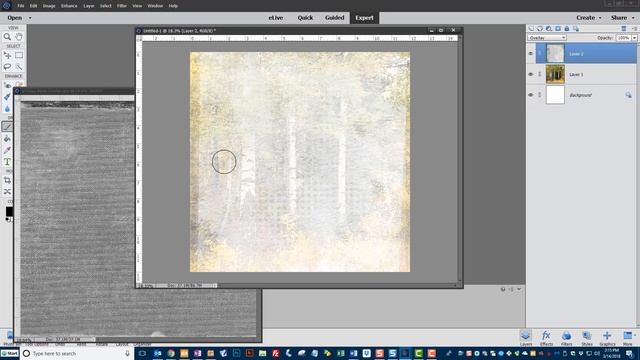Select the Lasso tool
Screen dimensions: 640x360
point(7,67)
